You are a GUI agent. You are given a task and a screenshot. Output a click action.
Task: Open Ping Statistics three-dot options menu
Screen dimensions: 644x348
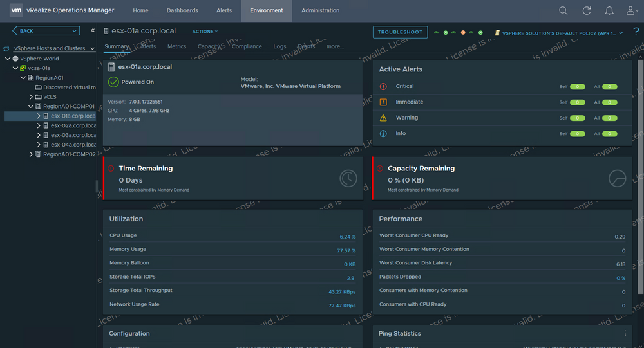[x=625, y=333]
